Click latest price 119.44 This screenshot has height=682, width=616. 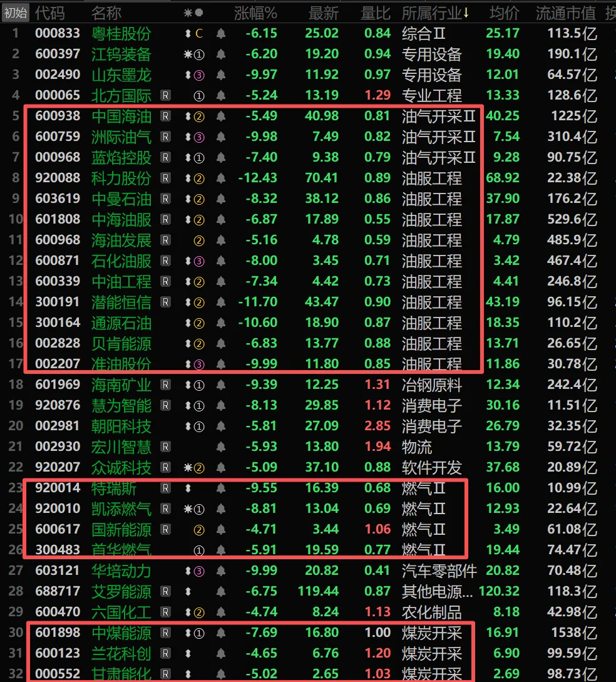point(318,592)
